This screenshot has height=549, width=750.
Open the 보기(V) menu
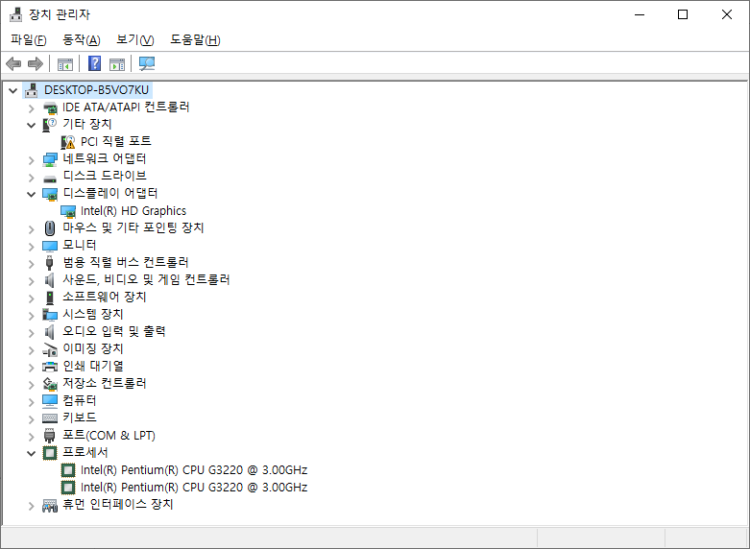tap(135, 40)
